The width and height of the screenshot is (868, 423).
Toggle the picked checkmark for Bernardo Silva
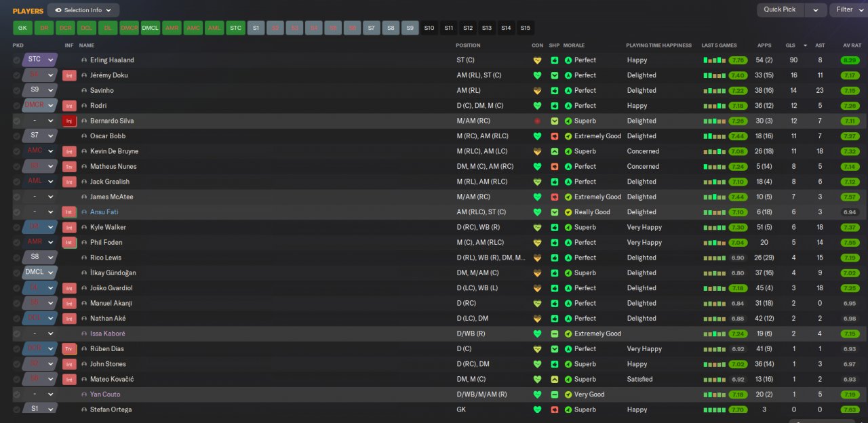16,121
